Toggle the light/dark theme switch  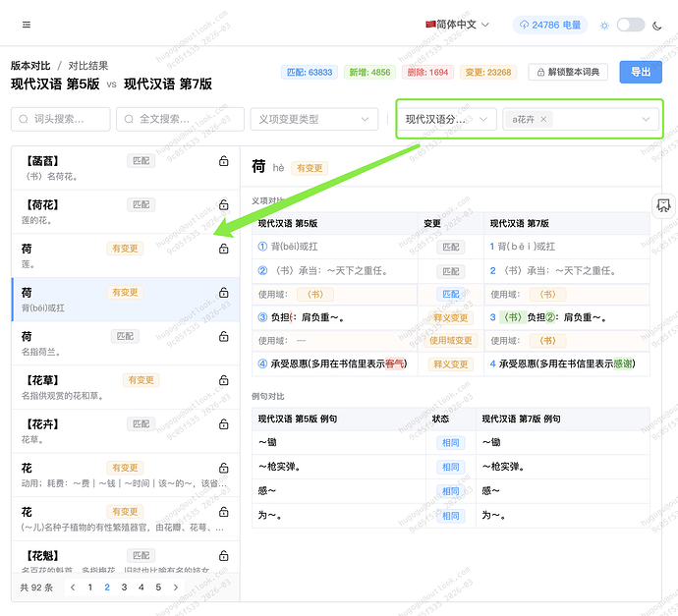point(630,25)
